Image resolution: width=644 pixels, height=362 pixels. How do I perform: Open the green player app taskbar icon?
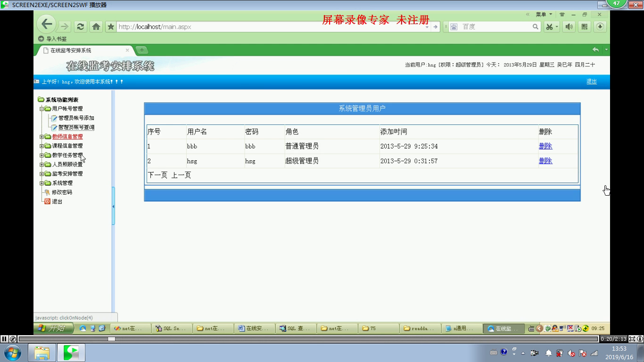[x=71, y=353]
